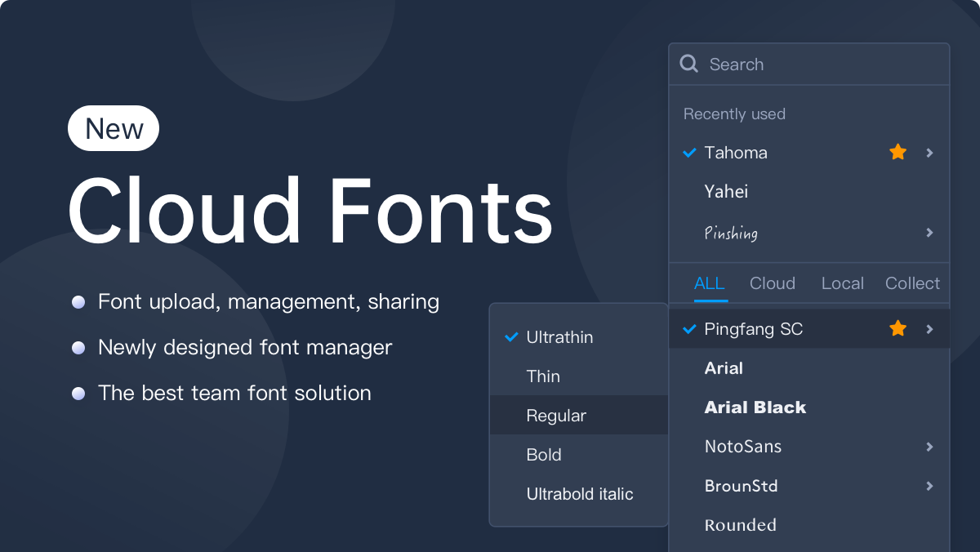Pick the Arial Black font

pos(755,407)
